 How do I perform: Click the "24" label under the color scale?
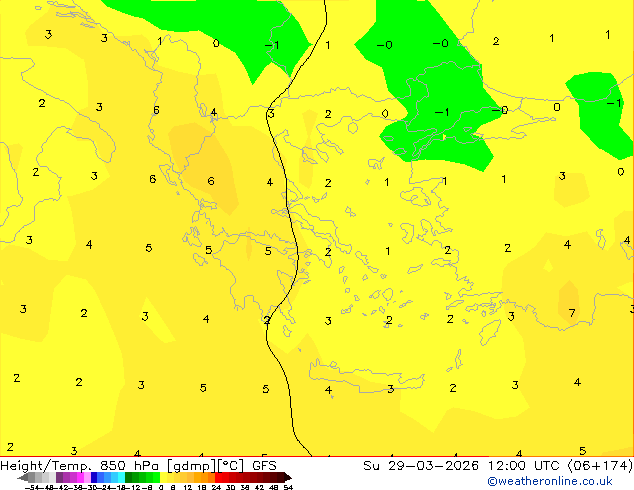(216, 487)
